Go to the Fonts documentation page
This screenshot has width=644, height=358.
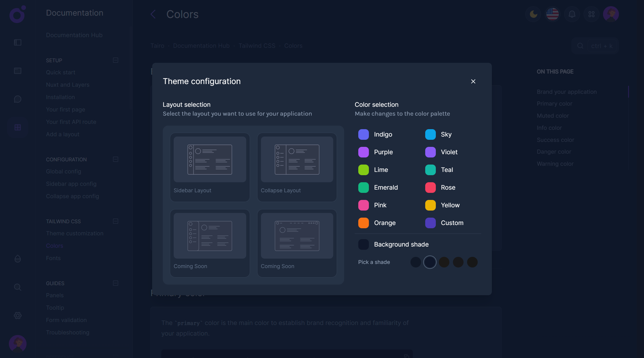coord(53,258)
